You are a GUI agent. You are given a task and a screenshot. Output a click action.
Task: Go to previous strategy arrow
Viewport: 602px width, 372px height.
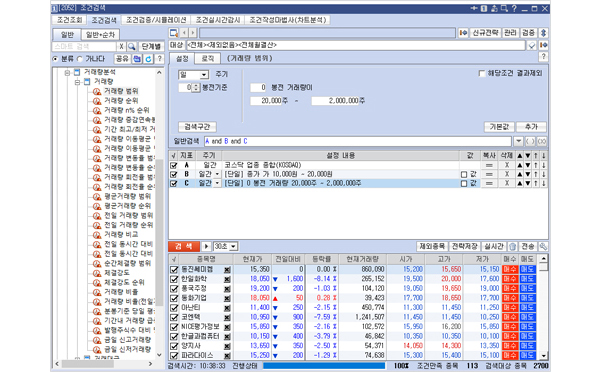184,33
